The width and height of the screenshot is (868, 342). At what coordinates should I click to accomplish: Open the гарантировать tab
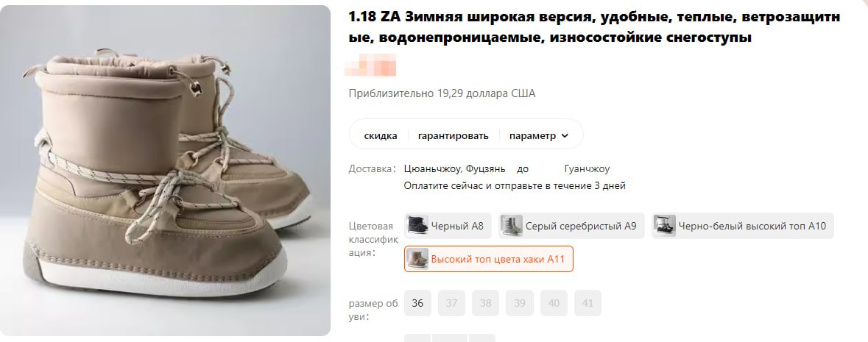point(454,135)
